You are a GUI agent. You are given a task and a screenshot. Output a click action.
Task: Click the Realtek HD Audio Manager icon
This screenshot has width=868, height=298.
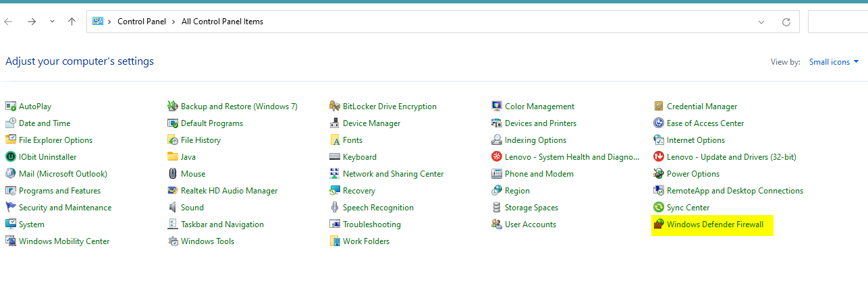(x=173, y=190)
